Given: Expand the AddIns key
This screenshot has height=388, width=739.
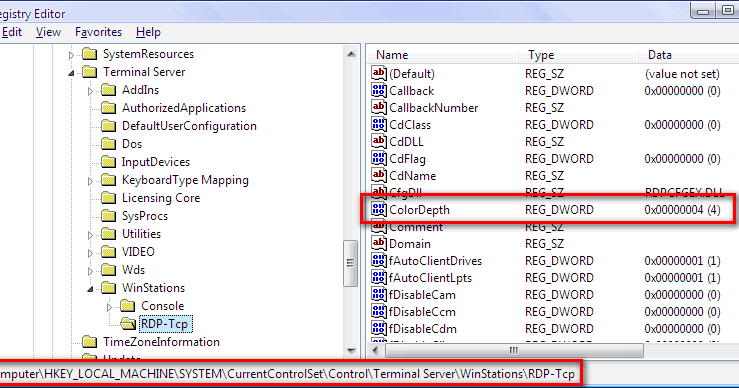Looking at the screenshot, I should click(x=90, y=91).
